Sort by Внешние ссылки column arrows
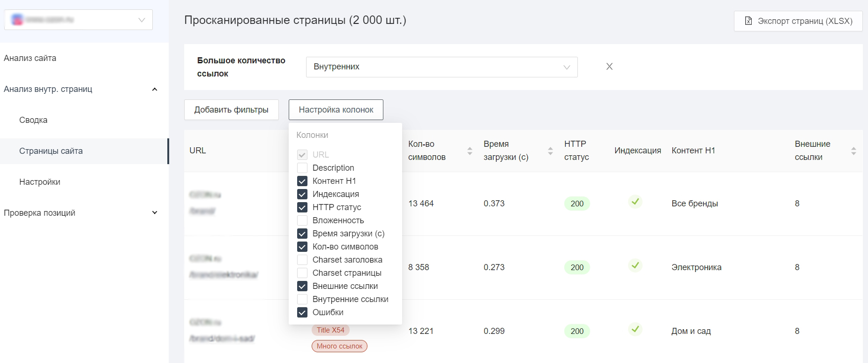 pos(853,151)
